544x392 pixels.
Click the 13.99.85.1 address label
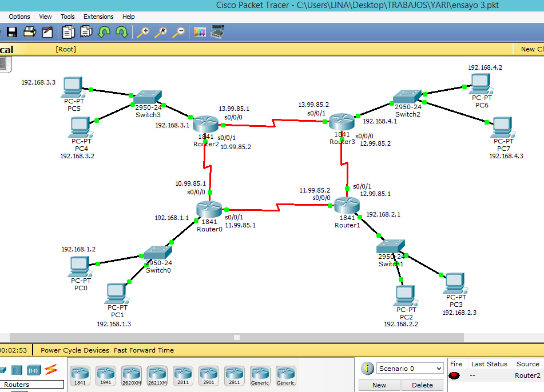[234, 109]
